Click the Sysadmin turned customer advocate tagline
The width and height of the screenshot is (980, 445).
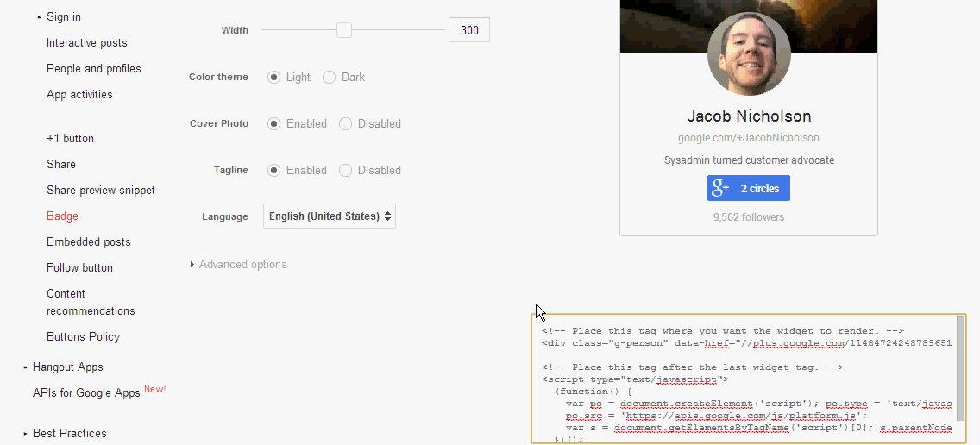pyautogui.click(x=749, y=160)
